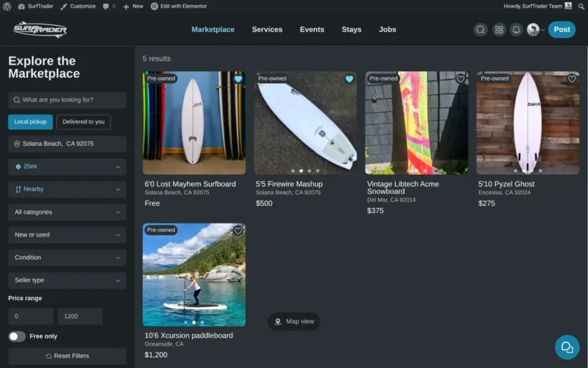This screenshot has width=588, height=368.
Task: Open the 6'0 Lost Mayhem Surfboard photo
Action: click(x=194, y=123)
